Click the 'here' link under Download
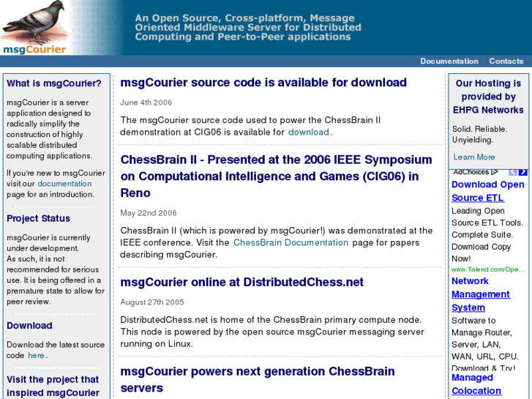 click(x=36, y=356)
